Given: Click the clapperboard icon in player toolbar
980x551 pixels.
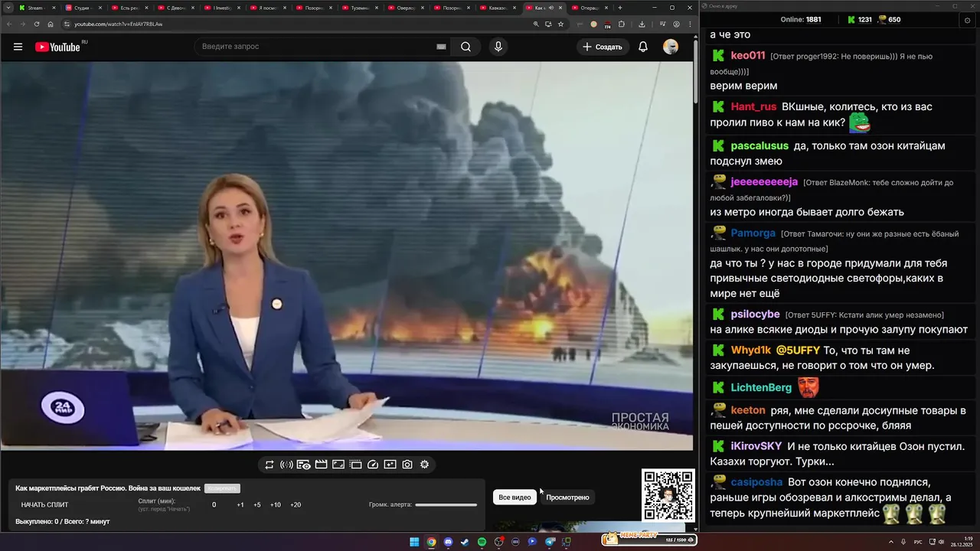Looking at the screenshot, I should [x=321, y=465].
